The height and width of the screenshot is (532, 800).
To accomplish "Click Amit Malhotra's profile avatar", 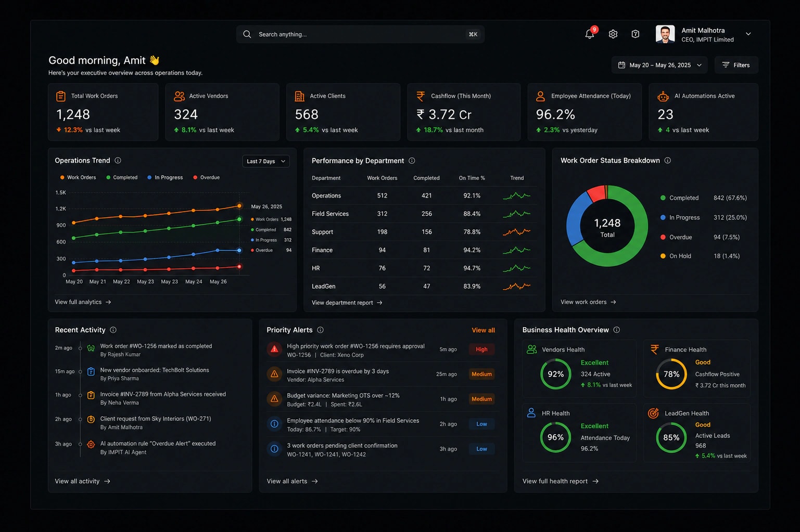I will coord(665,34).
